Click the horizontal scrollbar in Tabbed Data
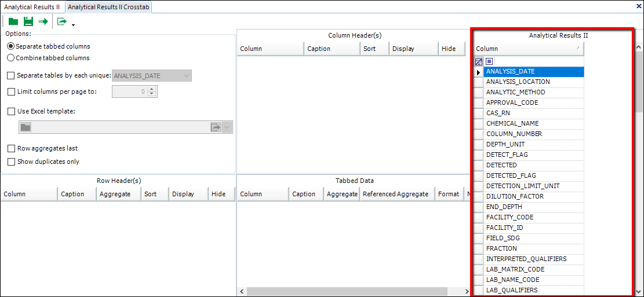Screen dimensions: 644x297 (343, 291)
